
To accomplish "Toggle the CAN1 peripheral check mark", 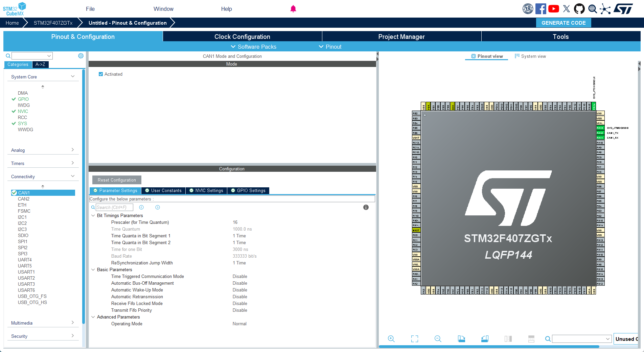I will pyautogui.click(x=14, y=193).
